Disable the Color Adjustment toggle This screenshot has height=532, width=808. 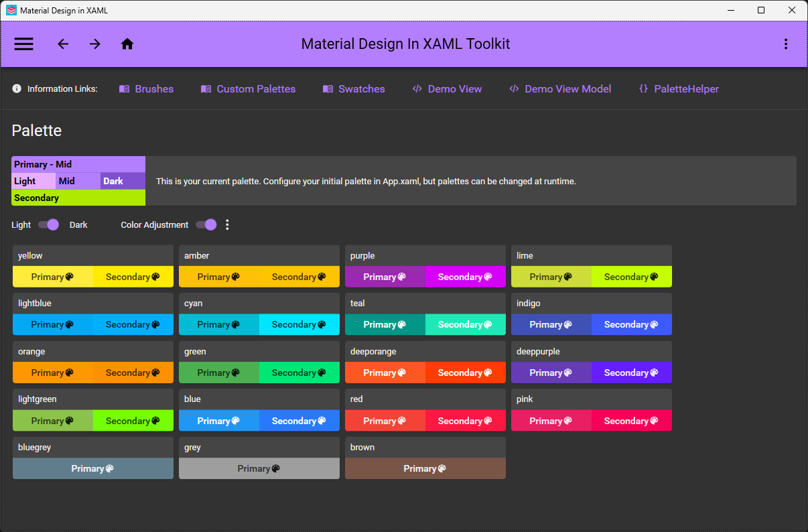tap(206, 224)
